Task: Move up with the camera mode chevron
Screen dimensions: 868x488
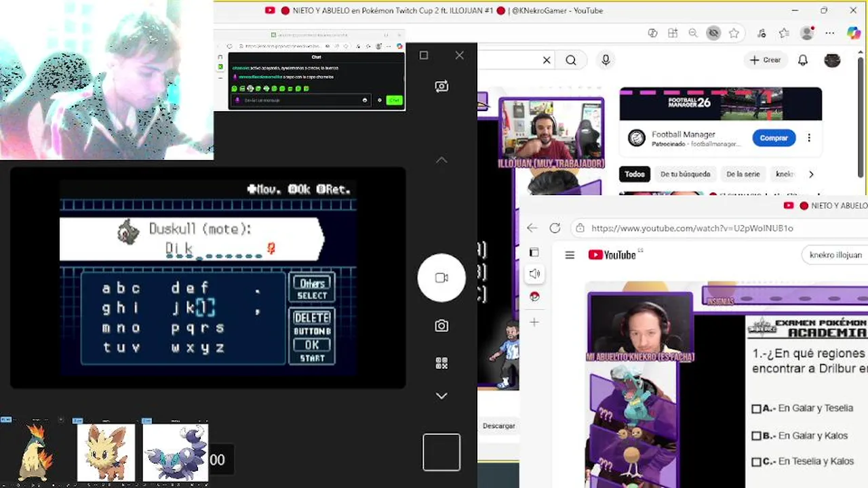Action: [x=441, y=160]
